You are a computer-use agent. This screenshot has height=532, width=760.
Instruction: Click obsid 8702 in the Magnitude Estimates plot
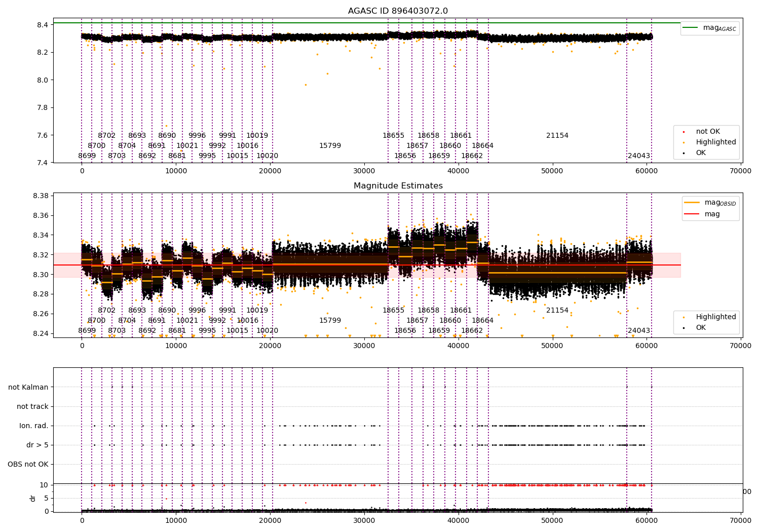(107, 311)
